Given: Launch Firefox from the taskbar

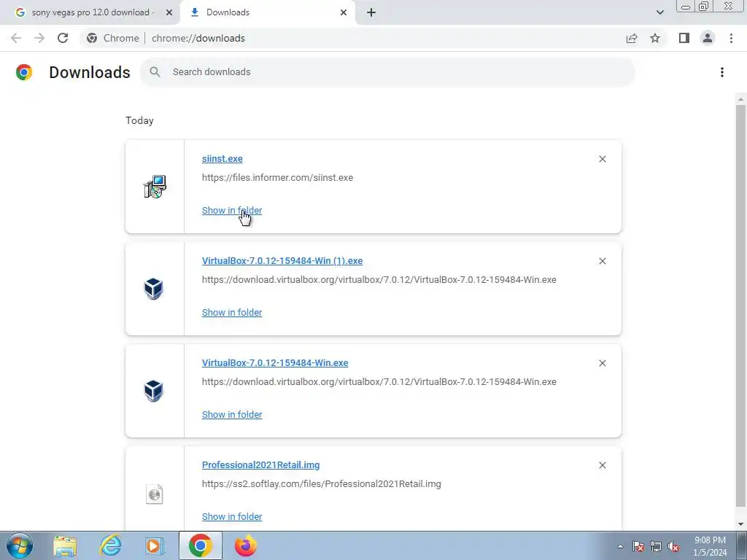Looking at the screenshot, I should click(x=245, y=545).
